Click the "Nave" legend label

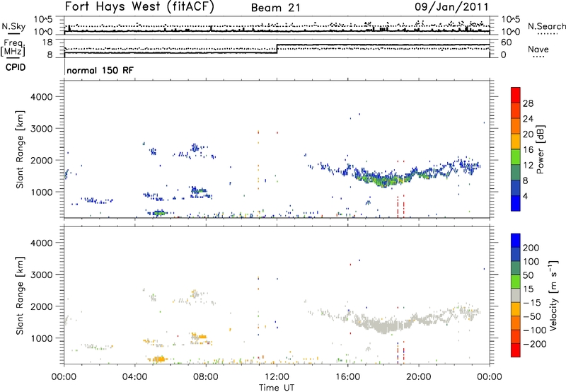point(538,49)
